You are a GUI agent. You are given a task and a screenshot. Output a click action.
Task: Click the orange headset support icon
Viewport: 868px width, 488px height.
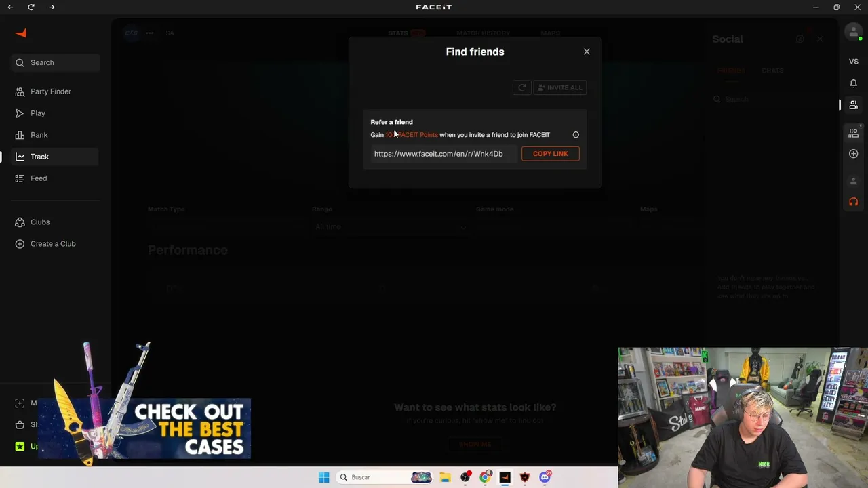pos(854,202)
